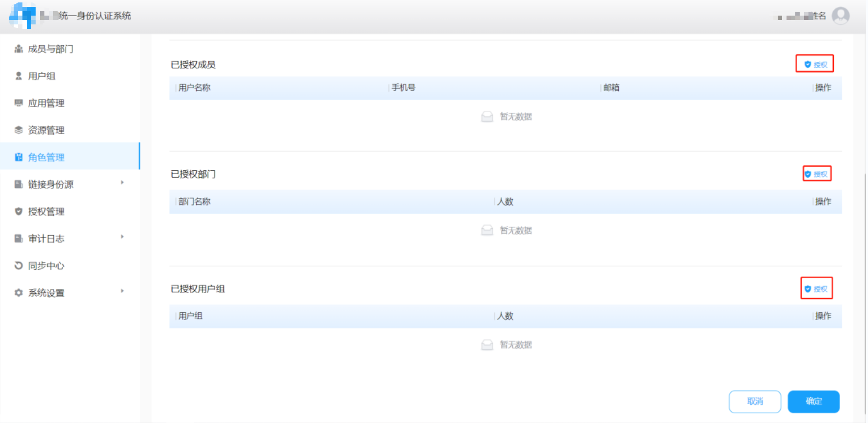Image resolution: width=868 pixels, height=423 pixels.
Task: Expand the 系统设置 submenu arrow
Action: (x=122, y=291)
